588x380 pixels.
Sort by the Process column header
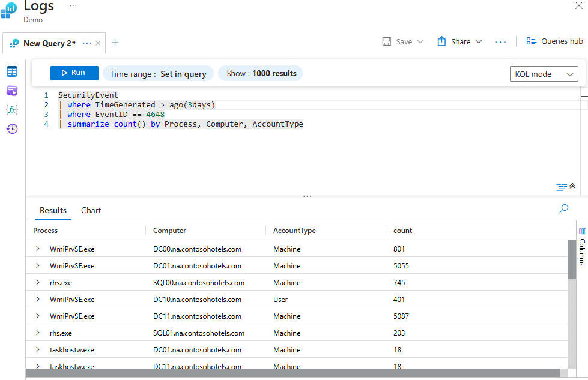tap(46, 231)
